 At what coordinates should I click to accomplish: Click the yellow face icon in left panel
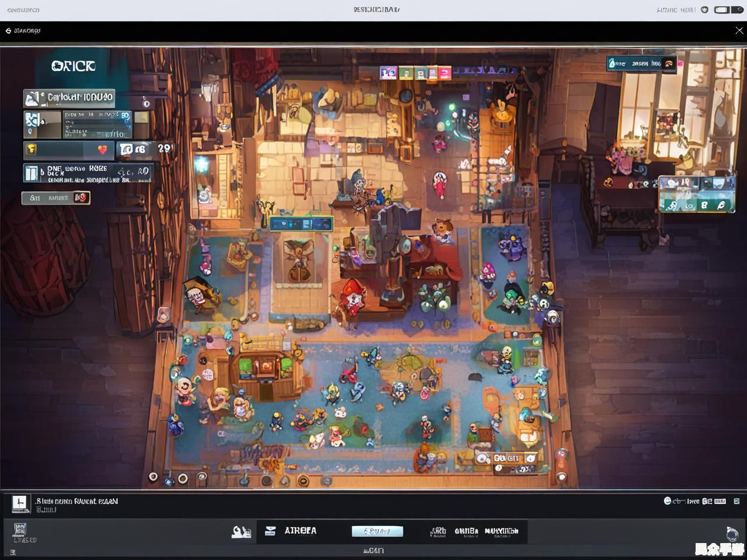[x=32, y=149]
